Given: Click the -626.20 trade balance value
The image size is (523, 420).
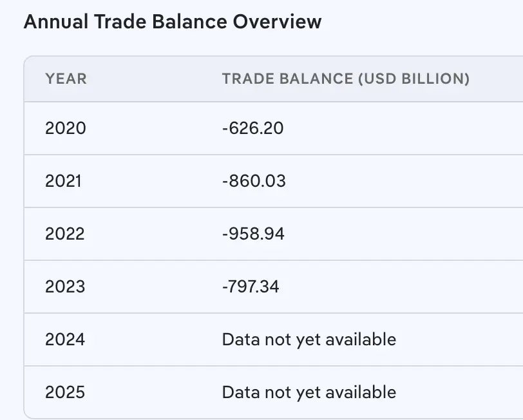Looking at the screenshot, I should click(252, 128).
